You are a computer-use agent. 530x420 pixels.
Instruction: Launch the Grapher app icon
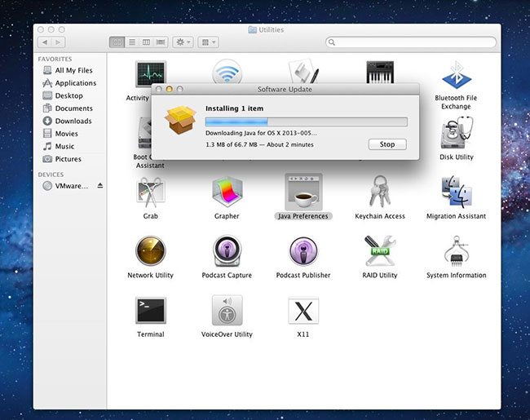[x=227, y=192]
